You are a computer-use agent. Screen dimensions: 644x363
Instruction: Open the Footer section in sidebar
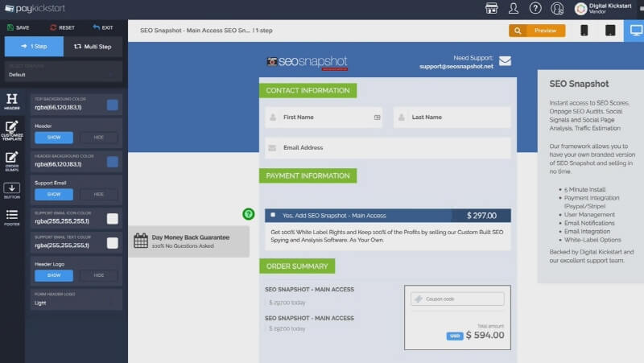coord(12,217)
